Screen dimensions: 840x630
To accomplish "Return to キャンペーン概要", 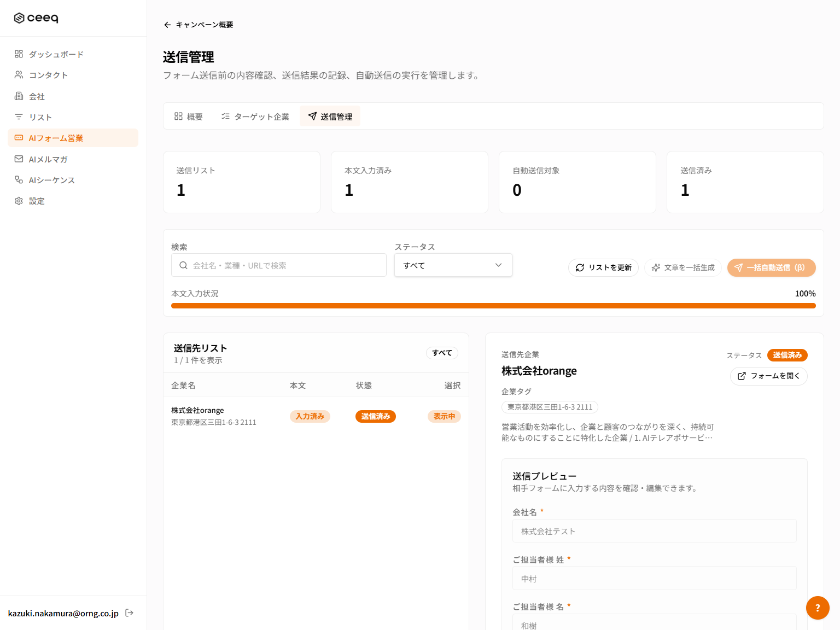I will (199, 25).
